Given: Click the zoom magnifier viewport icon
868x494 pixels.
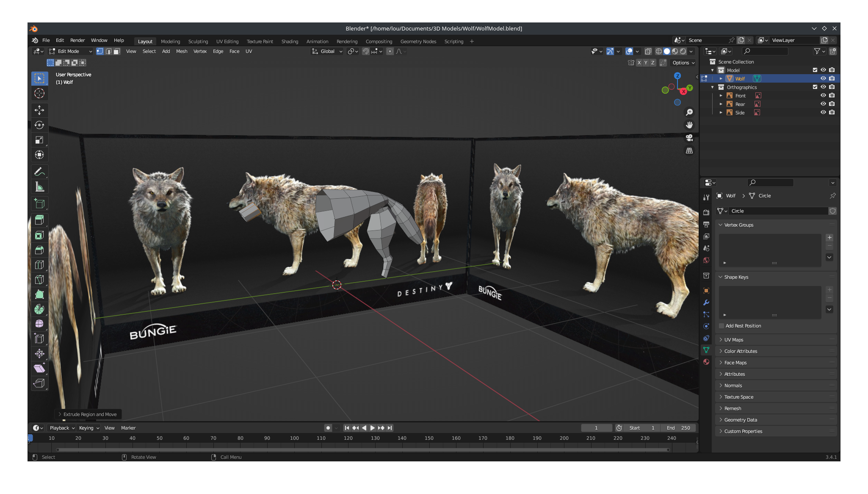Looking at the screenshot, I should (689, 112).
